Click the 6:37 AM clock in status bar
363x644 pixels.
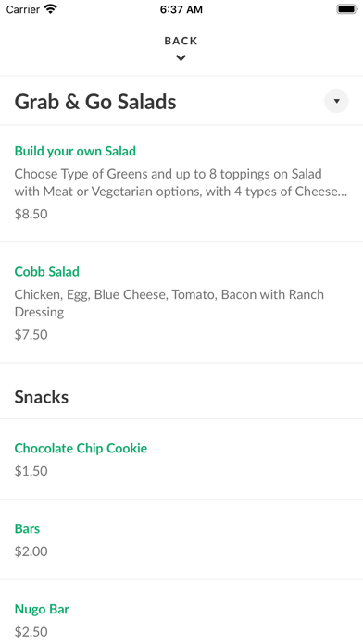pos(181,9)
